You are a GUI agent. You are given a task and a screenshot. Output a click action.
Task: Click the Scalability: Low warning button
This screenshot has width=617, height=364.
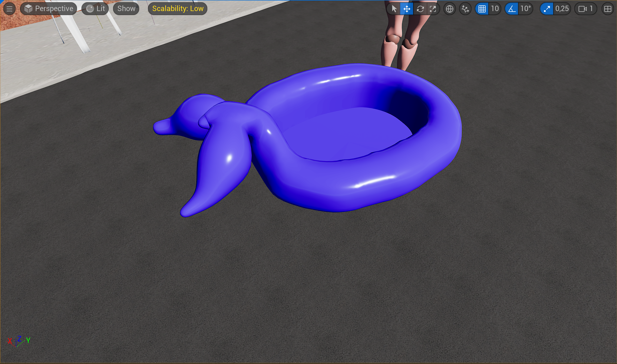(178, 9)
